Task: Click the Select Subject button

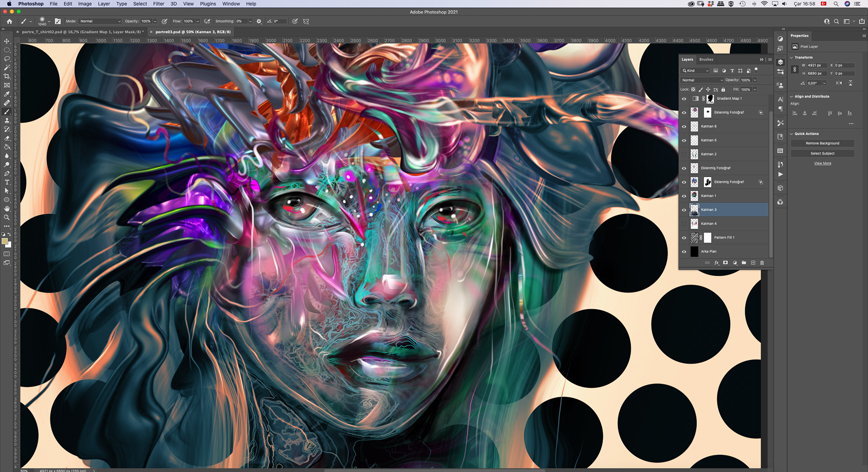Action: click(x=822, y=153)
